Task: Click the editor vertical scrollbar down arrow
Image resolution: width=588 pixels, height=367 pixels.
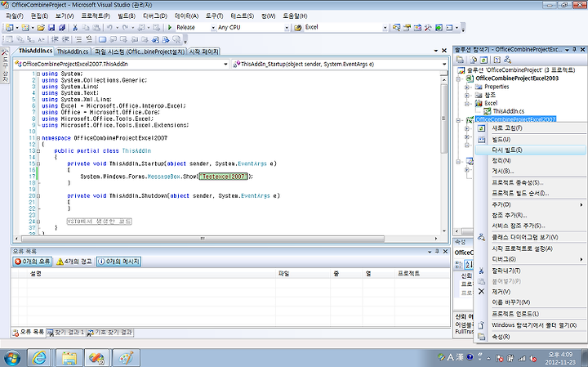Action: 444,231
